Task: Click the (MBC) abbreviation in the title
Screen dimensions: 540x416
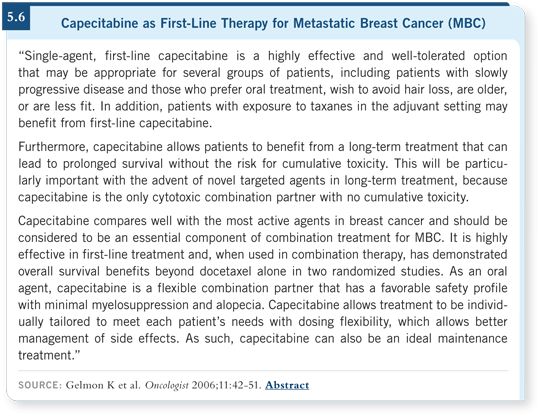Action: [x=467, y=23]
